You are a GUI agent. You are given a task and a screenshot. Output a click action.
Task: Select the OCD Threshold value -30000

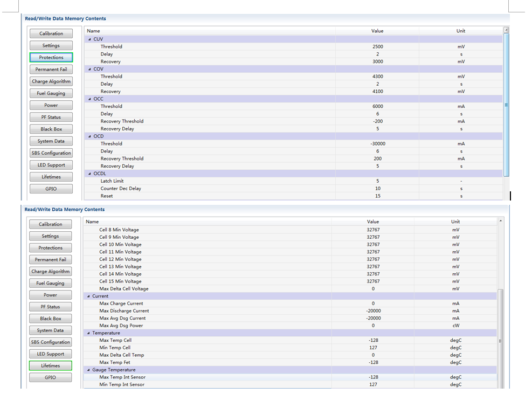[x=378, y=143]
